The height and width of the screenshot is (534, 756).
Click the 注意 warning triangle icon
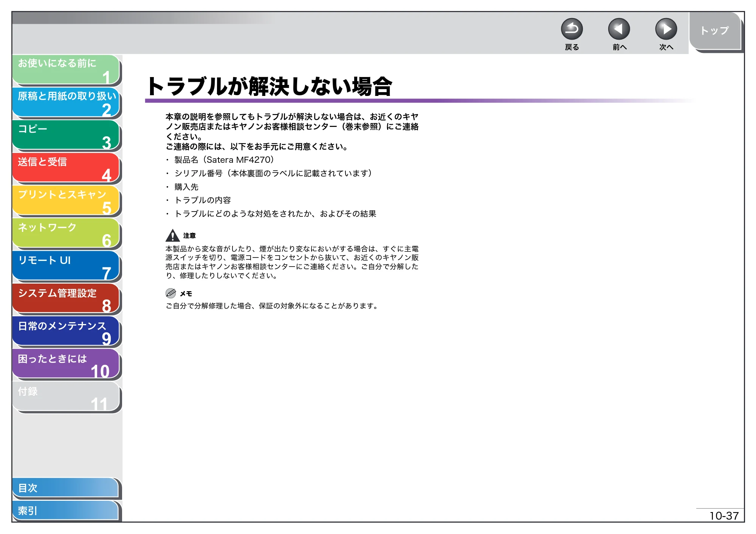click(x=172, y=235)
